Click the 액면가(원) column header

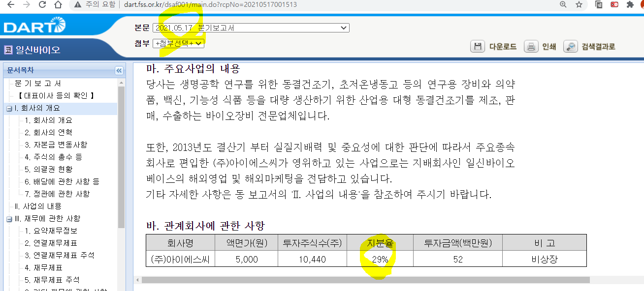tap(247, 243)
